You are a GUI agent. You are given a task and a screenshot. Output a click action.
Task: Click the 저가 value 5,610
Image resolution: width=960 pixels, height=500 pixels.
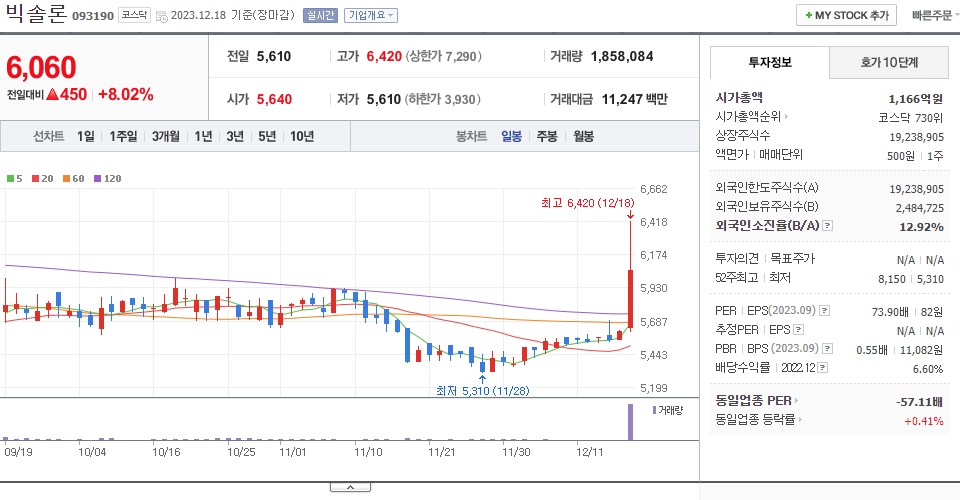click(384, 99)
